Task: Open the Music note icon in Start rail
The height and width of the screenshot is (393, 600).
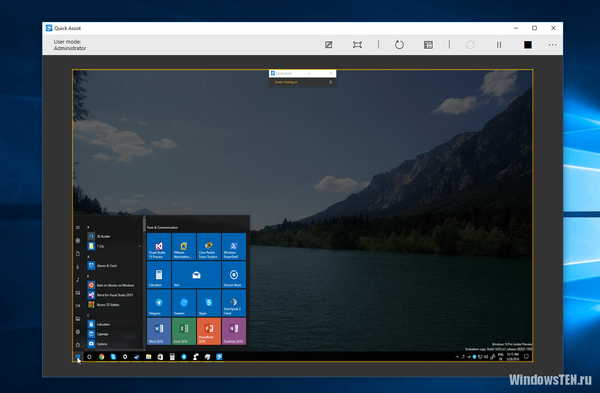Action: coord(78,280)
